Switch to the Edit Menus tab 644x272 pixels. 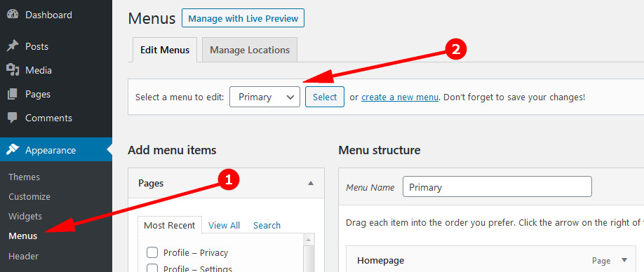(x=165, y=50)
